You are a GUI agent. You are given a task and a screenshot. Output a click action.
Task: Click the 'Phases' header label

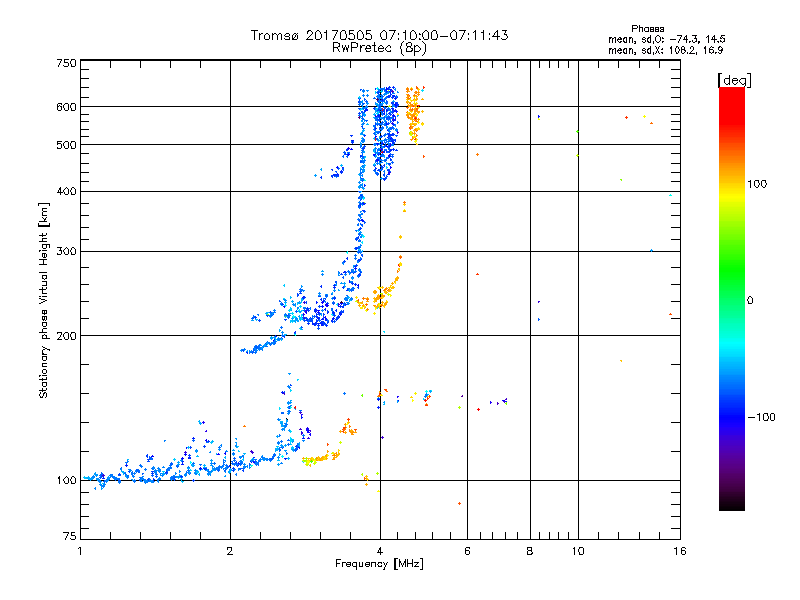[647, 29]
